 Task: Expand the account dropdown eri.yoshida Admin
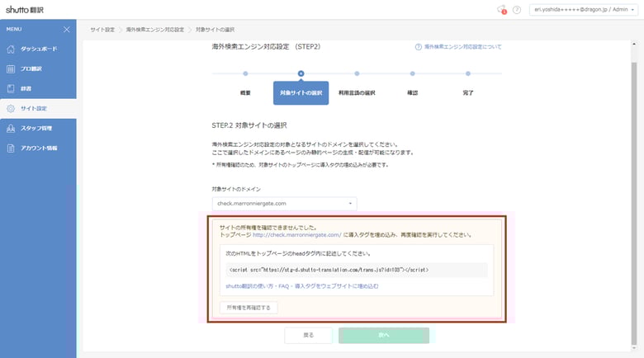pos(584,9)
